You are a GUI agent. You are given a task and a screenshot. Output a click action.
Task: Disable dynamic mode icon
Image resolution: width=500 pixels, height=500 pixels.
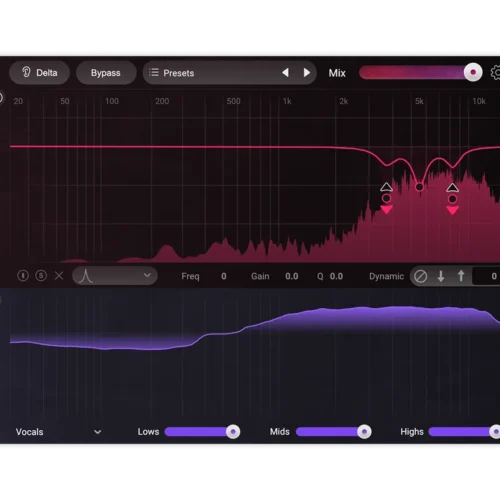(420, 276)
